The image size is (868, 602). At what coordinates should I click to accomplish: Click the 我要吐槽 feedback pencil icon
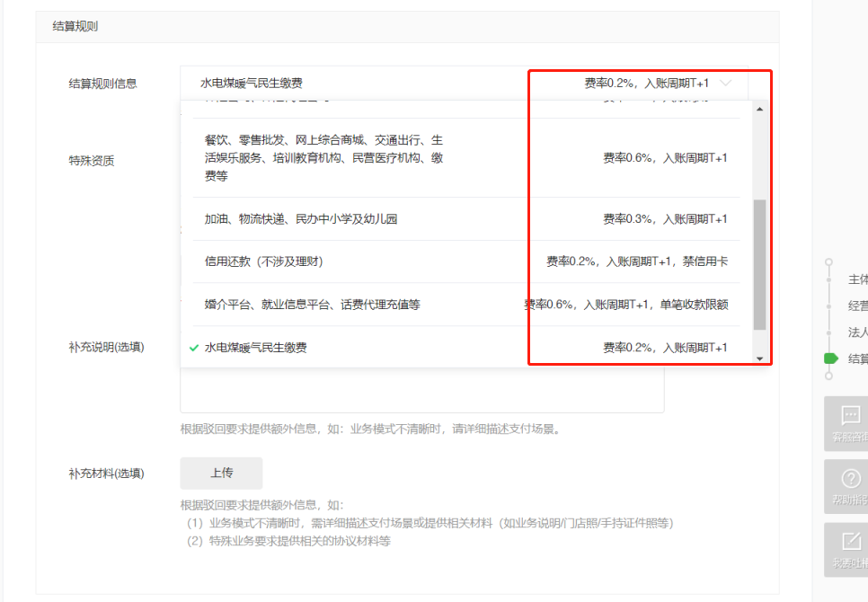pos(849,541)
